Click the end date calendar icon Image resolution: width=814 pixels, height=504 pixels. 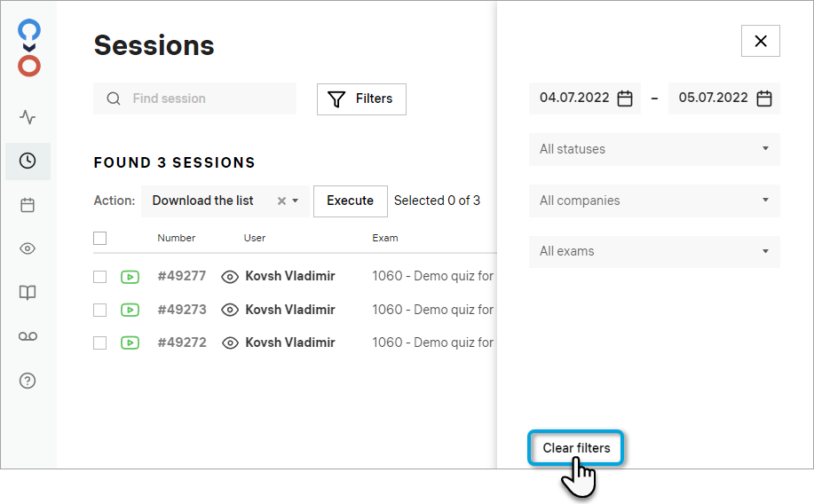pos(764,98)
